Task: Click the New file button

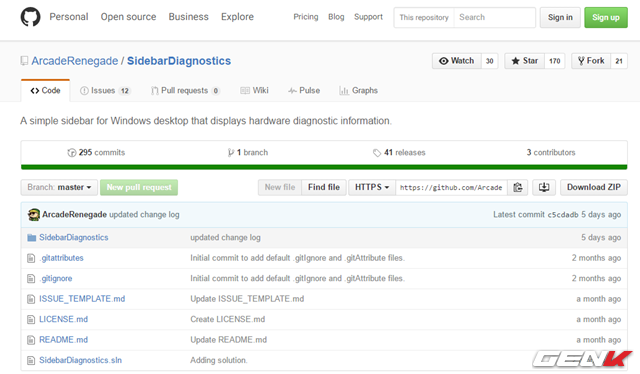Action: (280, 187)
